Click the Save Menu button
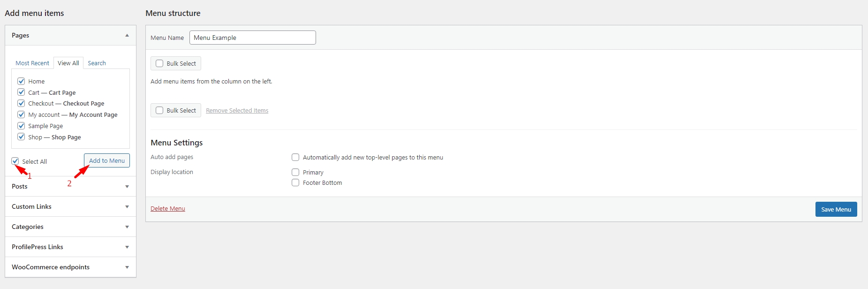The width and height of the screenshot is (868, 289). (x=836, y=209)
